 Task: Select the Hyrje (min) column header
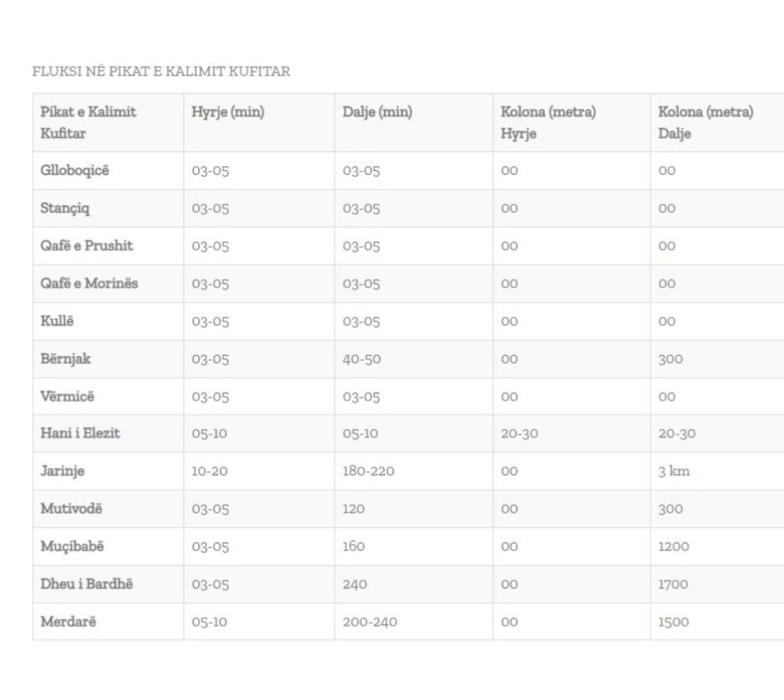[x=228, y=111]
